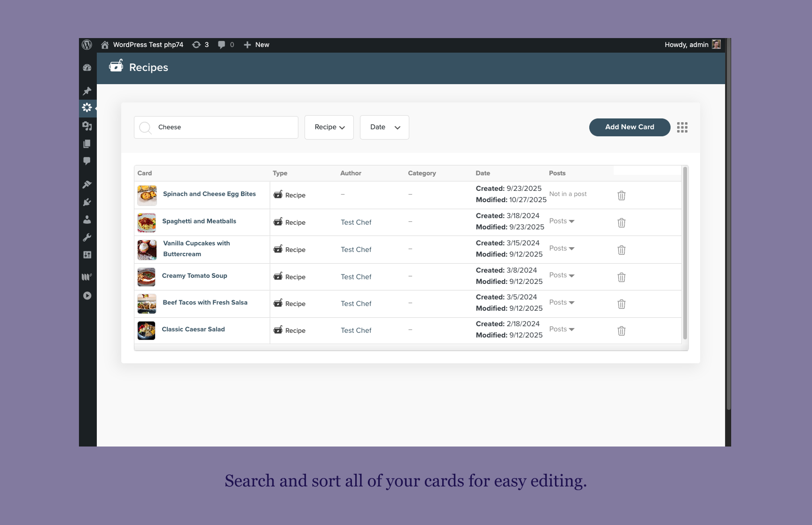Open the Dashboard speedometer icon

point(87,68)
